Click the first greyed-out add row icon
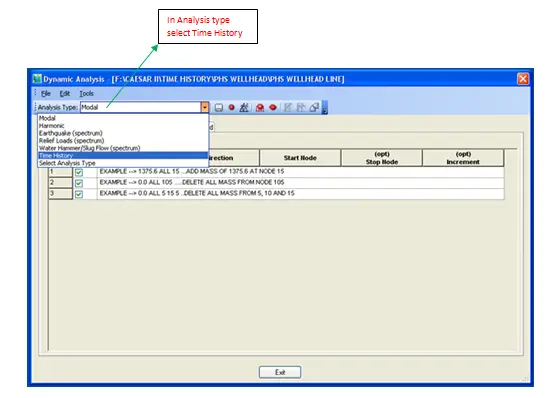 tap(287, 107)
